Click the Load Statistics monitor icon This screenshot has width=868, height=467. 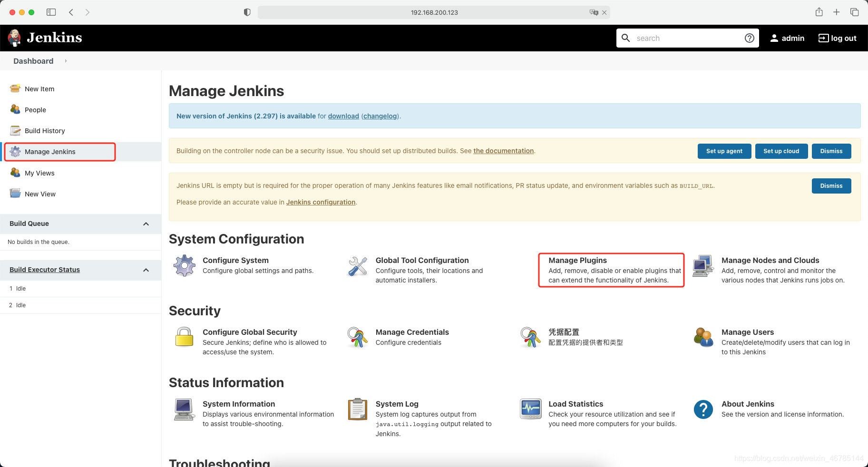pos(531,409)
